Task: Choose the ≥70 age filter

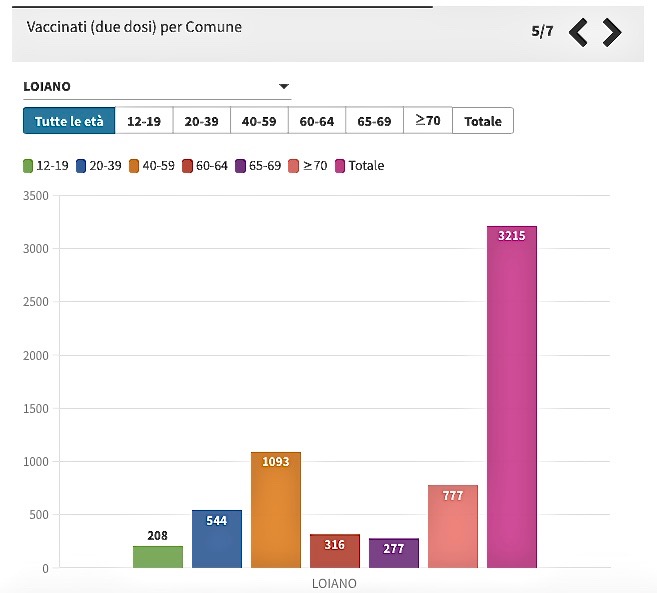Action: coord(428,121)
